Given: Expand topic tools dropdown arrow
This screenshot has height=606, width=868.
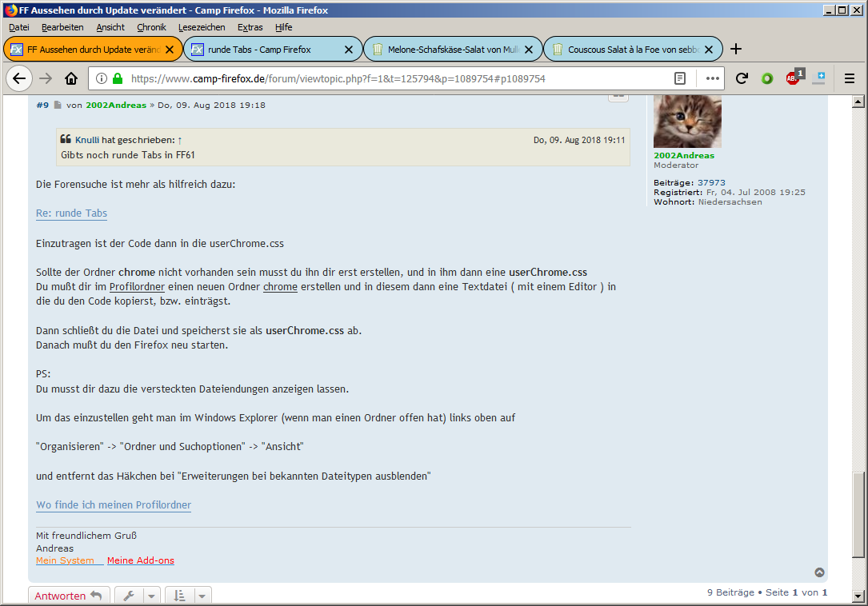Looking at the screenshot, I should click(151, 596).
